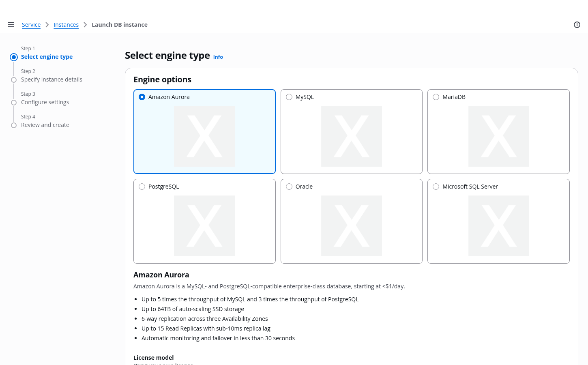The width and height of the screenshot is (588, 365).
Task: Click the MySQL placeholder logo image
Action: [x=352, y=136]
